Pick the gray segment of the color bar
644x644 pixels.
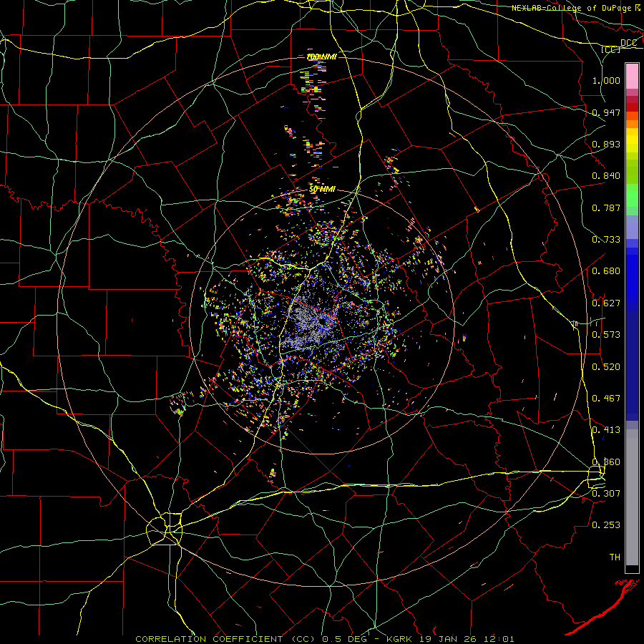click(x=632, y=497)
